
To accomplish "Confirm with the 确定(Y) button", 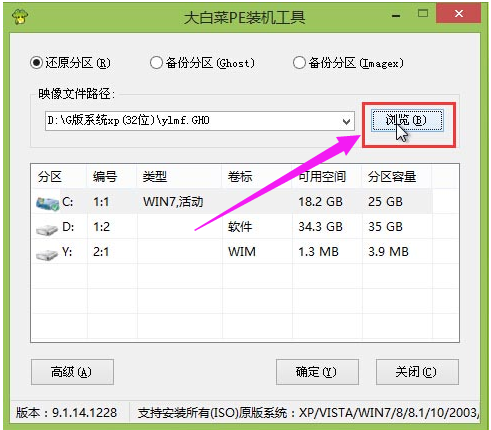I will click(317, 372).
